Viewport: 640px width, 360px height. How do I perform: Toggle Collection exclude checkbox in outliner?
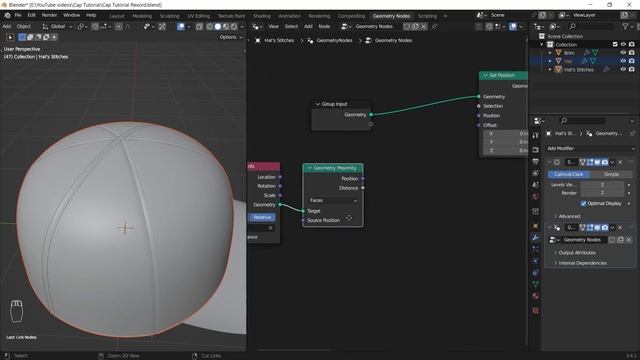(615, 44)
